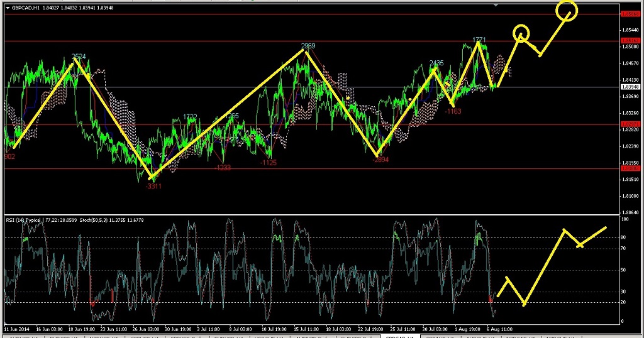Click the 2435 peak label
The height and width of the screenshot is (338, 644).
click(436, 63)
